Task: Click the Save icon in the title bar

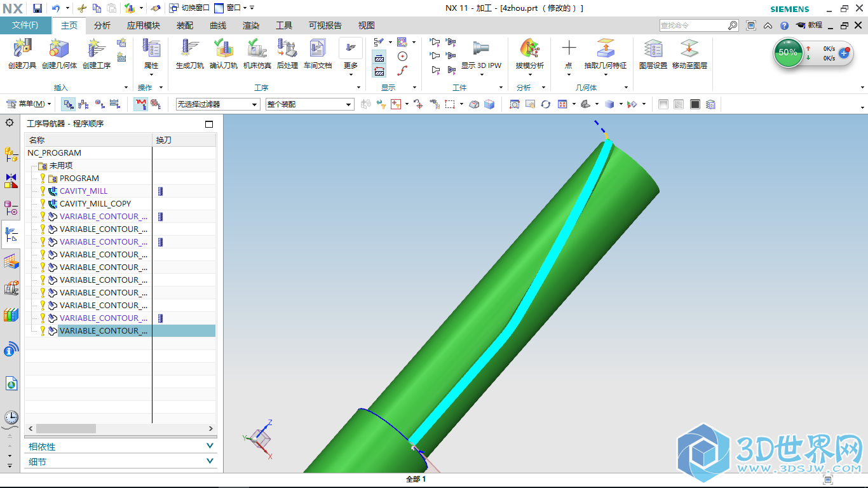Action: click(x=37, y=8)
